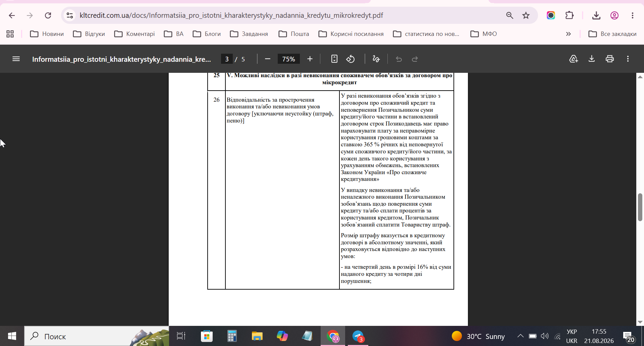Go forward in browser history
The width and height of the screenshot is (644, 346).
click(30, 15)
